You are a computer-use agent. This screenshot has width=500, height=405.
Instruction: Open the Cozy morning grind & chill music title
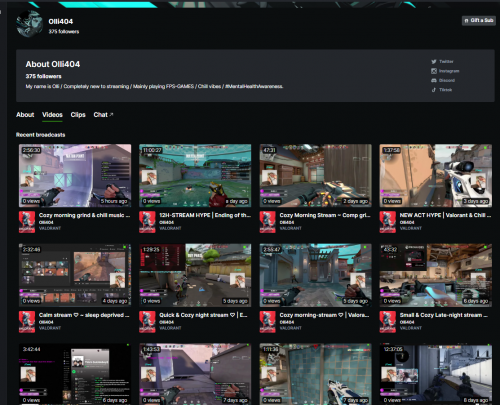84,215
